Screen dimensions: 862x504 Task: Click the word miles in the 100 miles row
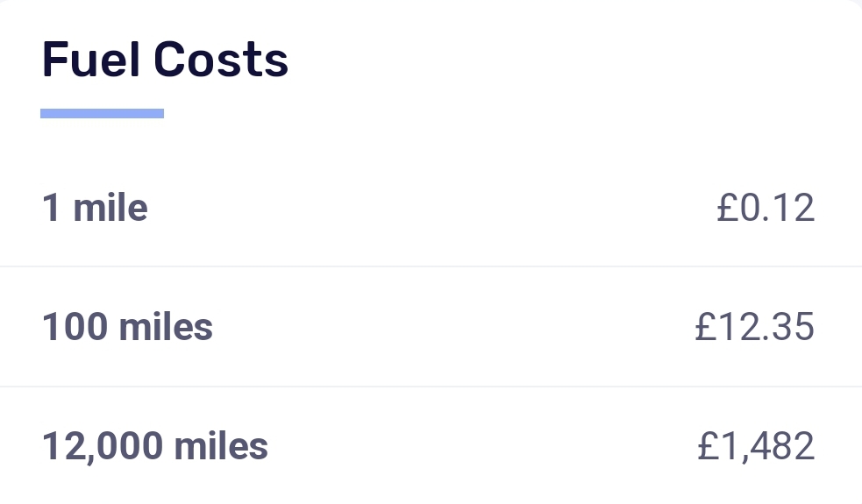pyautogui.click(x=166, y=328)
